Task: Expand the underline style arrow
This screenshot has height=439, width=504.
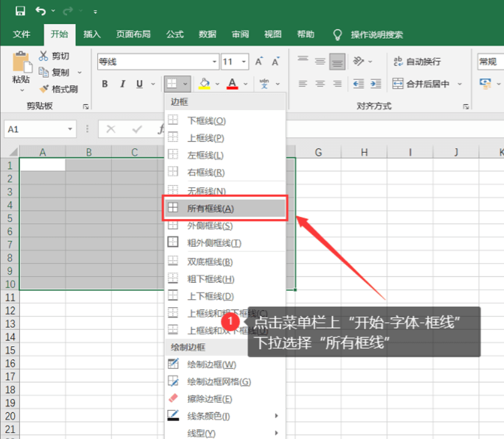Action: click(153, 84)
